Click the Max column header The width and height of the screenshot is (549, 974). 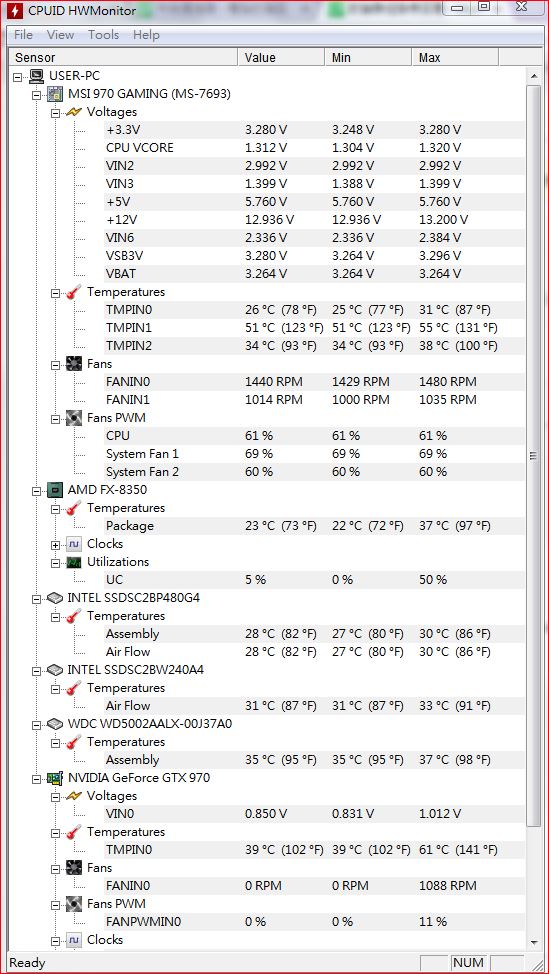(455, 57)
